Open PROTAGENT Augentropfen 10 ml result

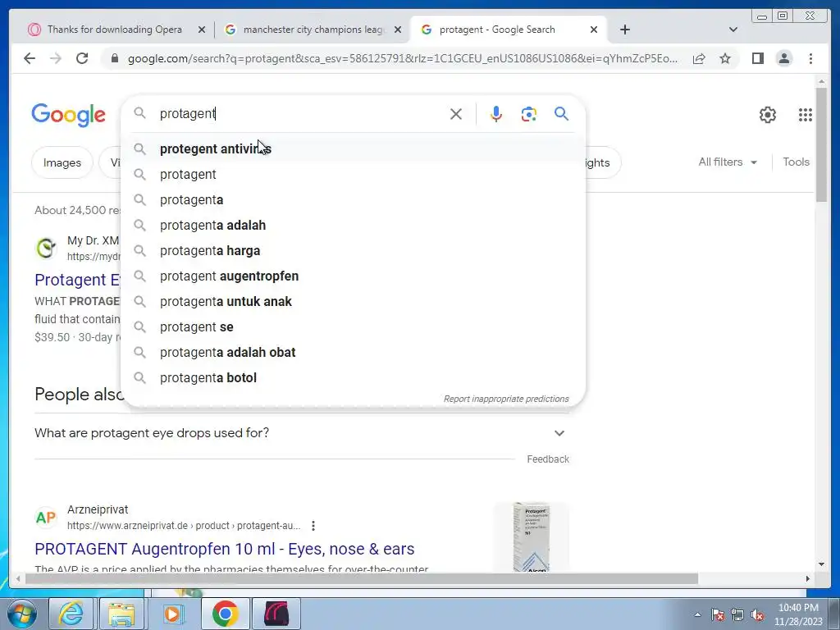(x=225, y=549)
